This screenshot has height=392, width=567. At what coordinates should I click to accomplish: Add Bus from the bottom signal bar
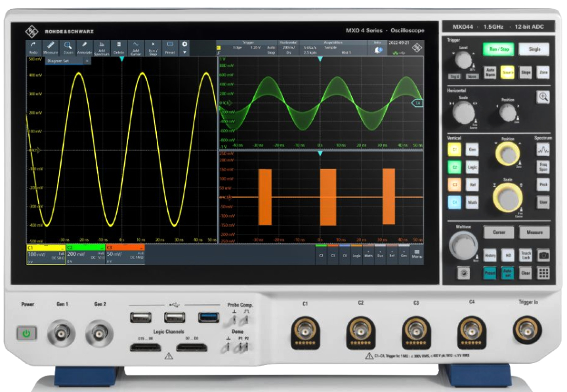click(x=380, y=254)
